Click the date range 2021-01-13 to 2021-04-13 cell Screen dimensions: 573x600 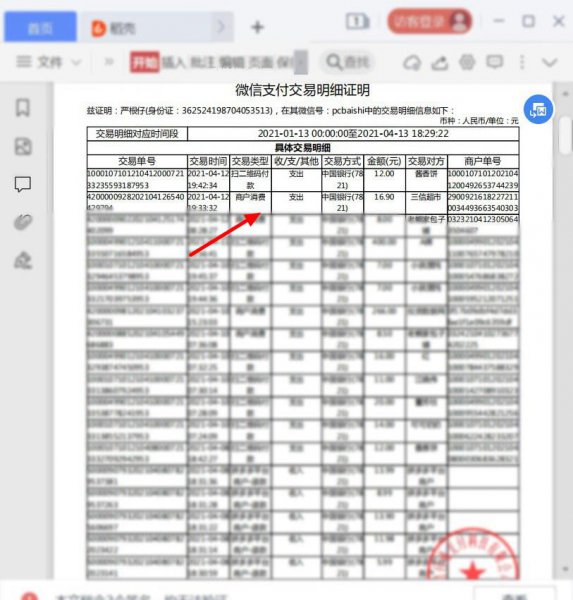[x=353, y=134]
